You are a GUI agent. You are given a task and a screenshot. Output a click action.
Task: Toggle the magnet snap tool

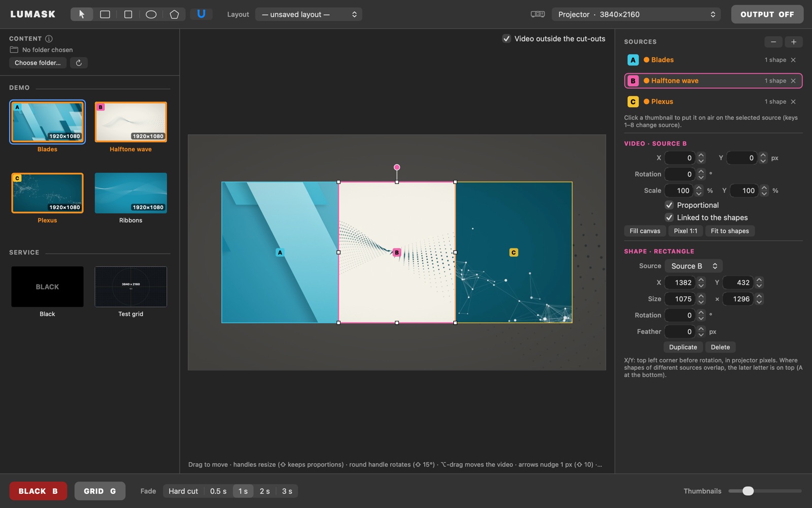[x=201, y=14]
